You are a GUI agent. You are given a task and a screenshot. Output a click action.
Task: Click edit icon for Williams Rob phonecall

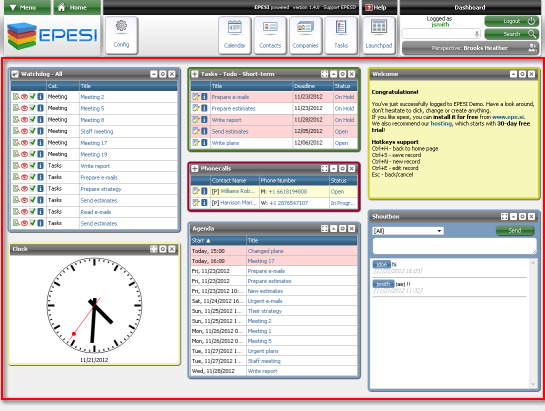tap(196, 191)
